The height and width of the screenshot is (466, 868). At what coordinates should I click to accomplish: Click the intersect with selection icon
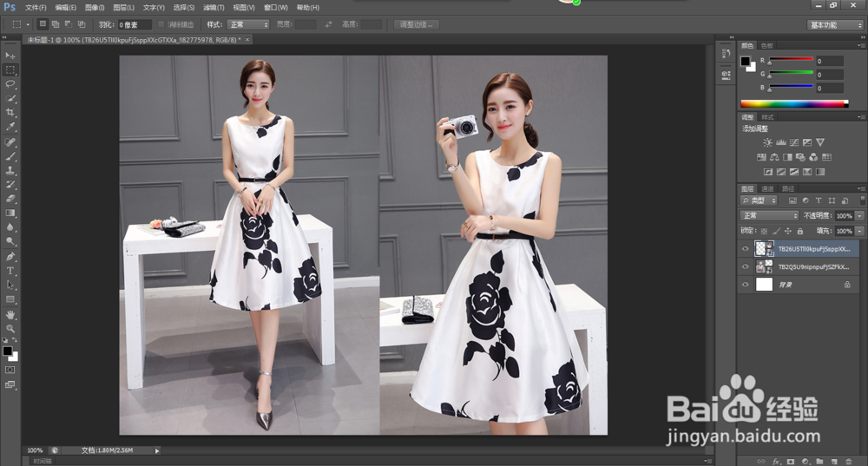click(x=82, y=24)
